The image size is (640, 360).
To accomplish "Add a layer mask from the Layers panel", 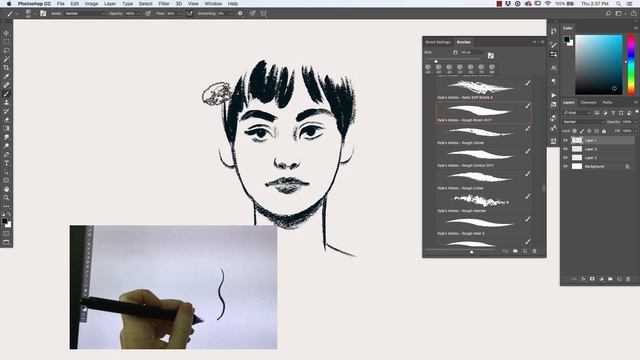I will (x=592, y=279).
